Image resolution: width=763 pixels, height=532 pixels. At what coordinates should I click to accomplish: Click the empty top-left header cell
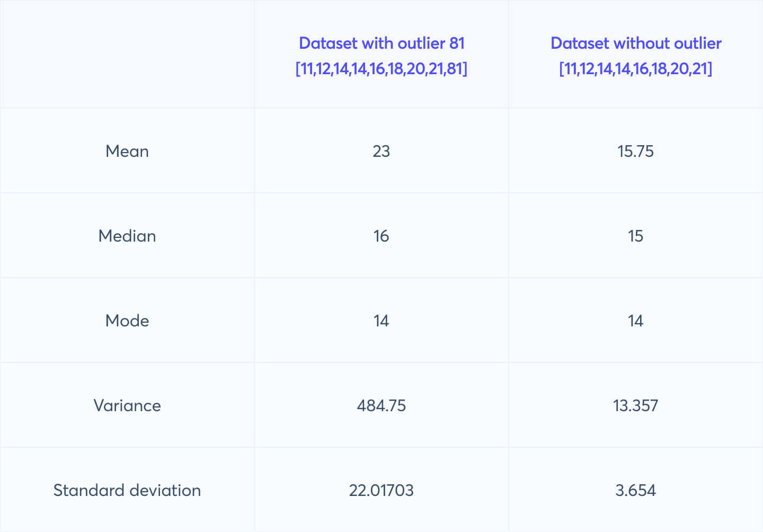click(127, 54)
